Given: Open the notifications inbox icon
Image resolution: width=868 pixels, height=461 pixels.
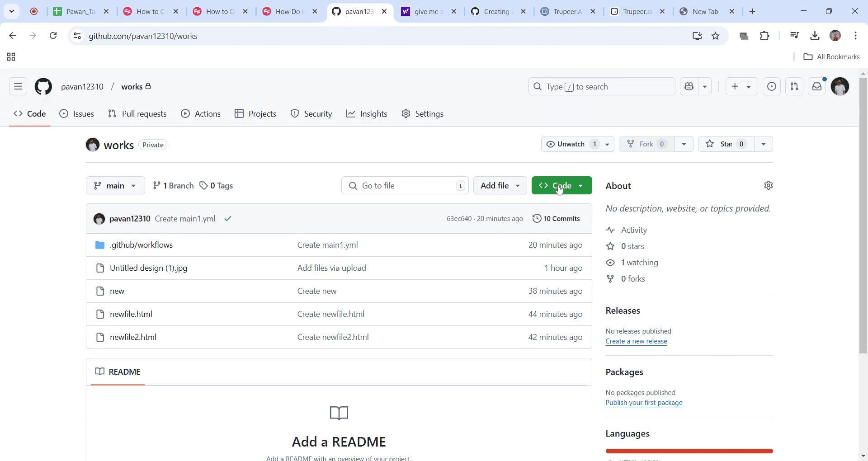Looking at the screenshot, I should (x=817, y=86).
